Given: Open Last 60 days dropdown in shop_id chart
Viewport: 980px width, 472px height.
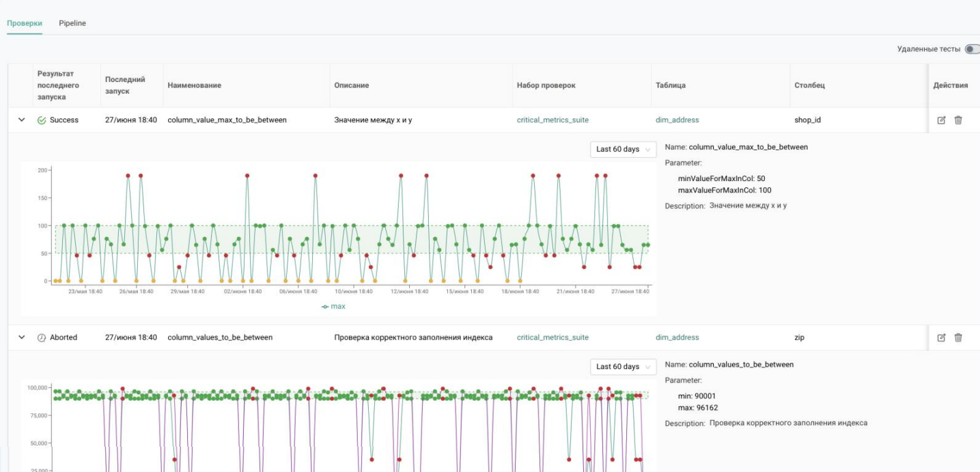Looking at the screenshot, I should point(623,149).
